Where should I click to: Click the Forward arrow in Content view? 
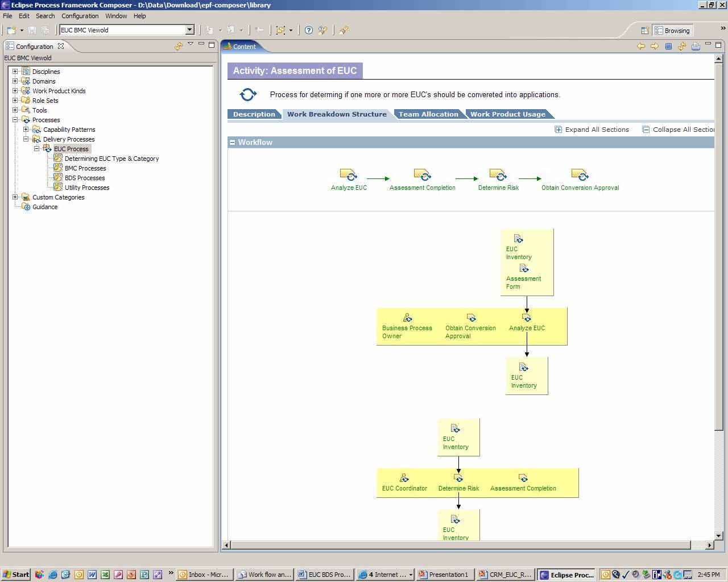tap(655, 46)
